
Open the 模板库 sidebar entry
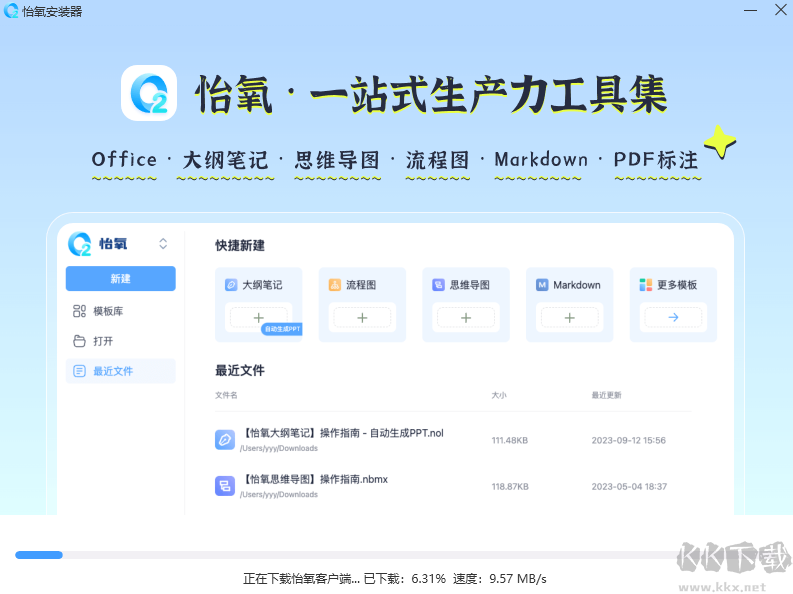click(108, 311)
